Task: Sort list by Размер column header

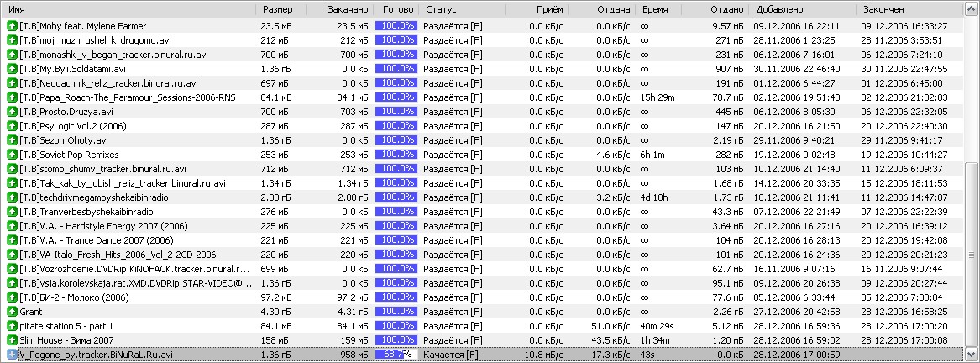Action: coord(277,8)
